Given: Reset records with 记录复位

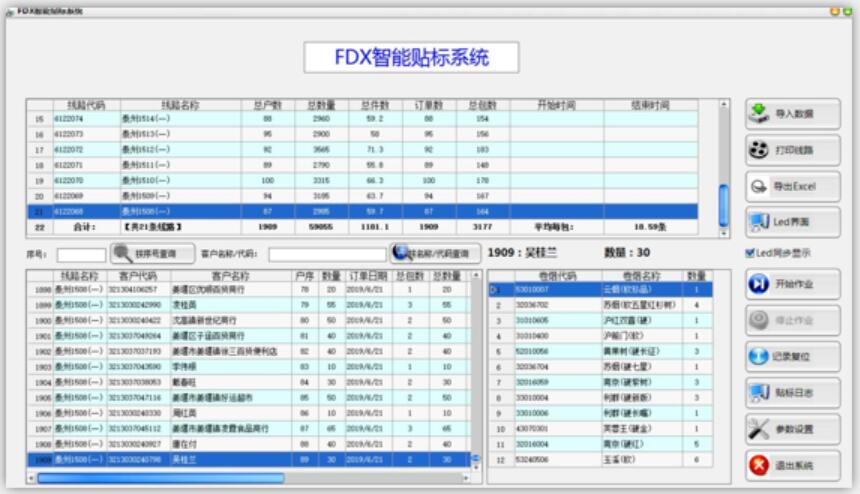Looking at the screenshot, I should pos(793,356).
